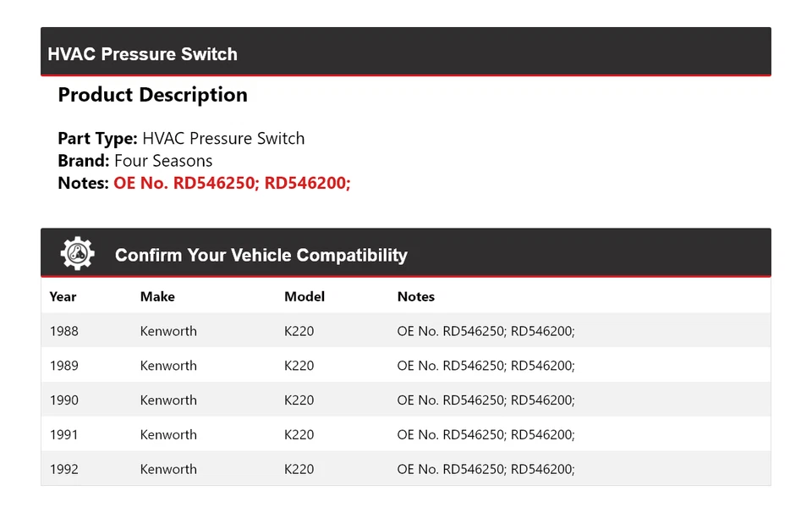This screenshot has height=513, width=812.
Task: Click the gear compatibility icon
Action: pyautogui.click(x=77, y=254)
